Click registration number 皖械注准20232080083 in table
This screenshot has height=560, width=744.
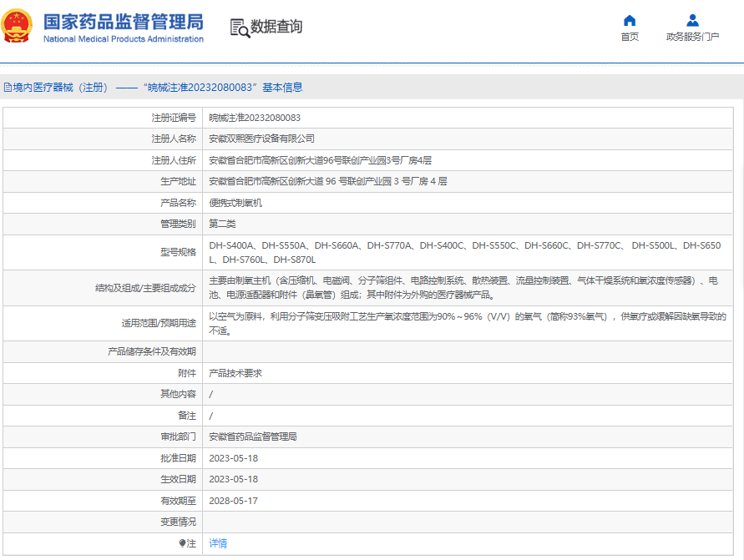255,118
